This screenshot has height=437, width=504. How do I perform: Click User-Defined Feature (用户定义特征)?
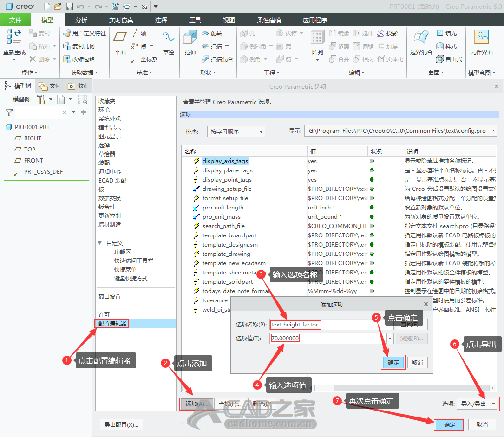[85, 33]
